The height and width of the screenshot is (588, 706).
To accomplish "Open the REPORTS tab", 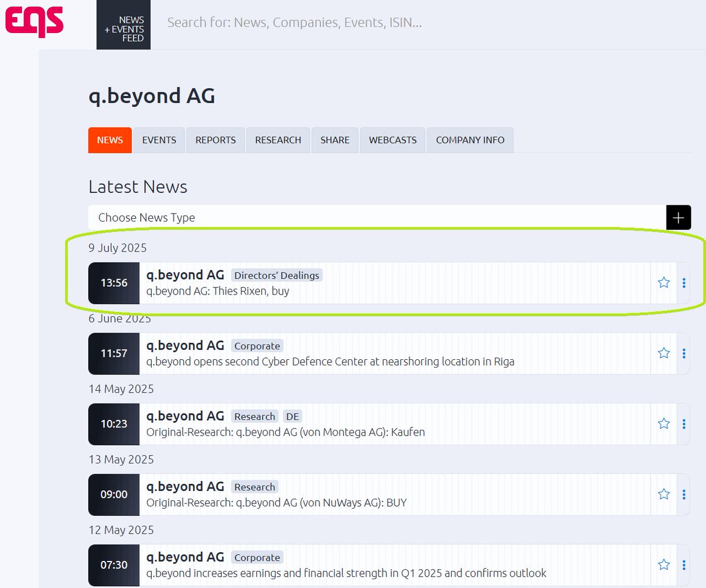I will tap(215, 140).
